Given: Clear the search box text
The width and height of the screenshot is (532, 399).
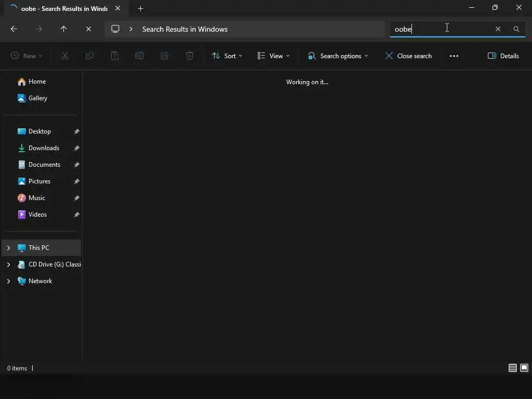Looking at the screenshot, I should click(x=498, y=29).
